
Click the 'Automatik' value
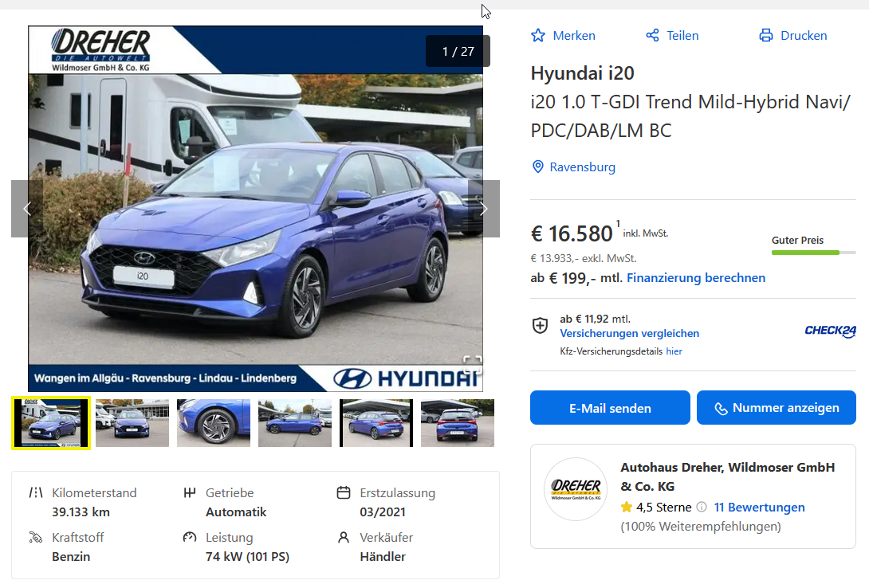(236, 512)
